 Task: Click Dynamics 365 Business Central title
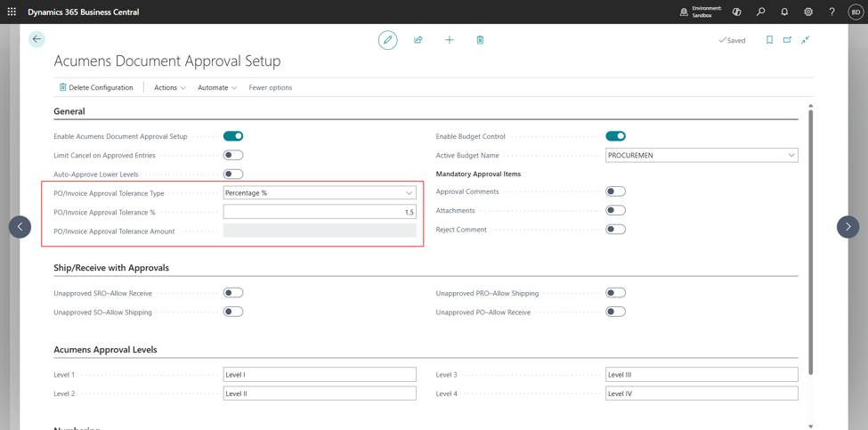click(x=84, y=12)
